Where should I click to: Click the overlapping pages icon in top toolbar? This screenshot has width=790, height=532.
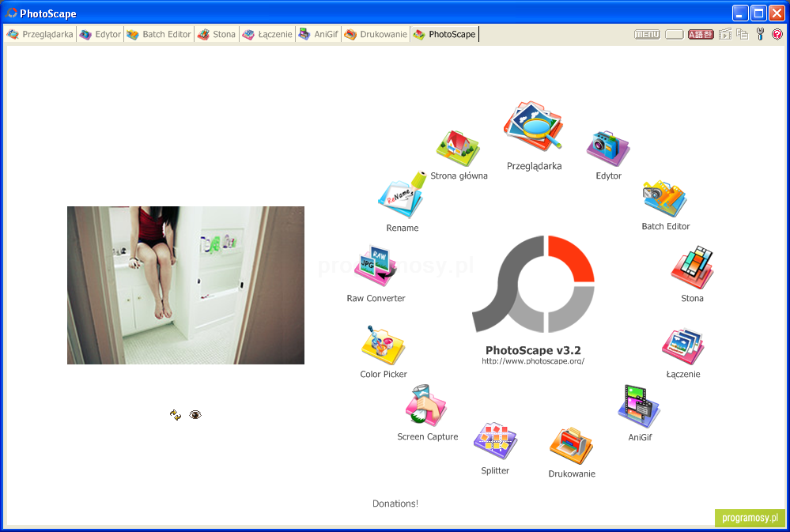point(742,34)
